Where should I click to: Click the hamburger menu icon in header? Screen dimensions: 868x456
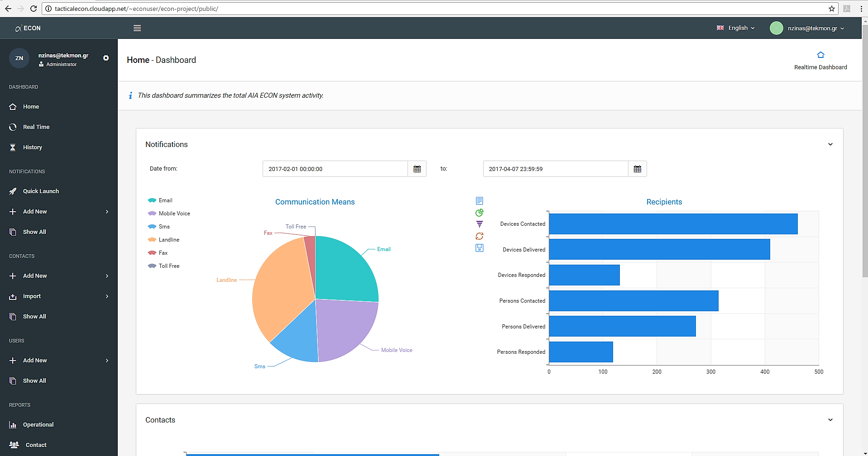[x=137, y=28]
